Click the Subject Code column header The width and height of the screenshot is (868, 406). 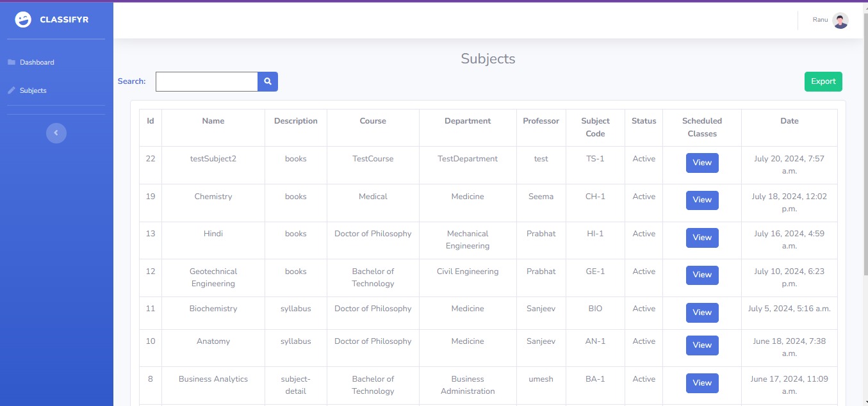click(594, 127)
